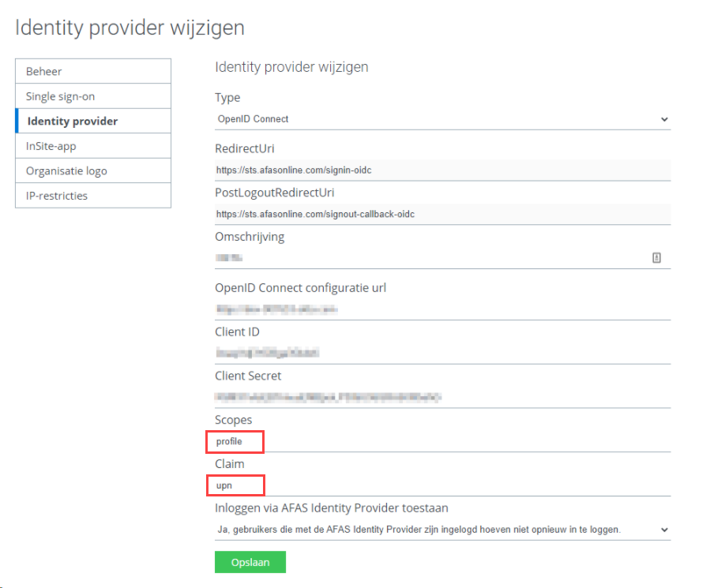Focus the Client ID input

coord(442,353)
